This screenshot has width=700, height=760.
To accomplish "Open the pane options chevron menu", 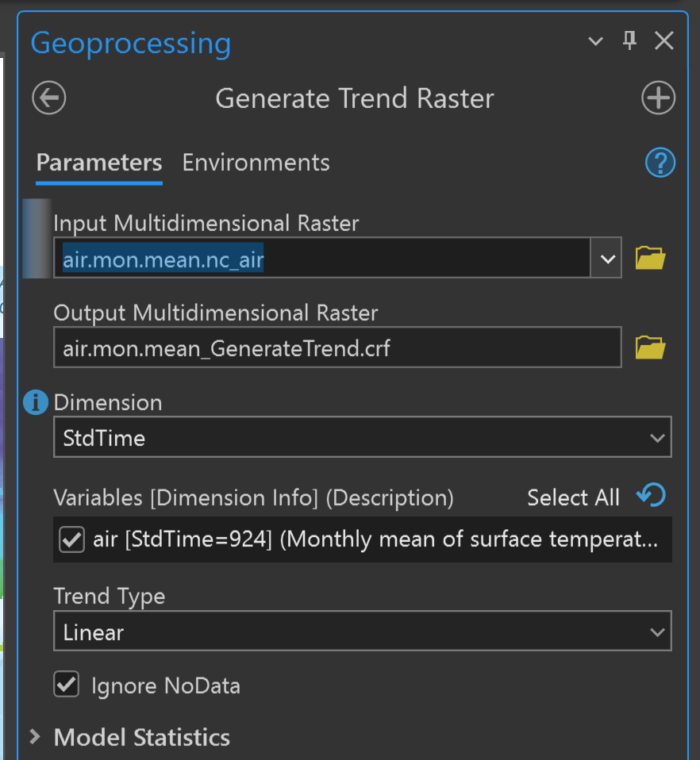I will [x=595, y=41].
